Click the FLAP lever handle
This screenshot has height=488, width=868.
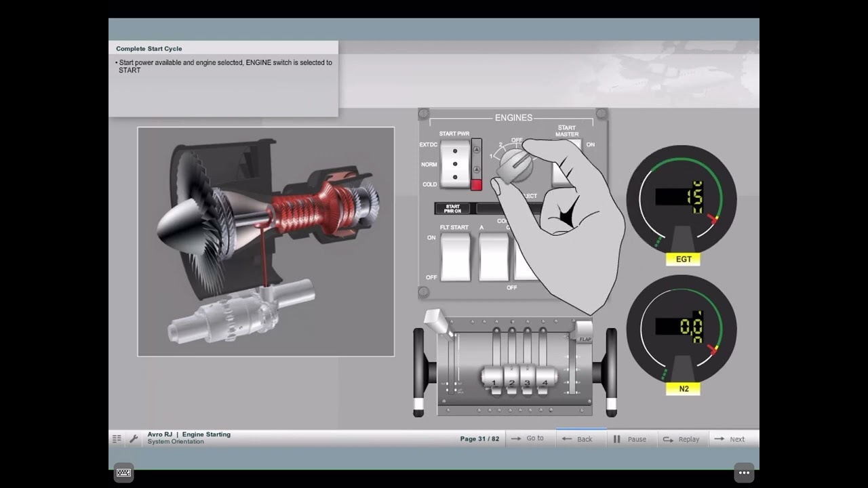(583, 332)
